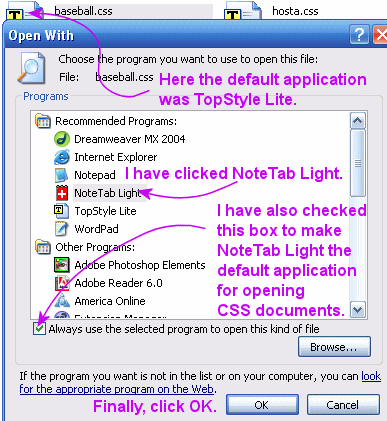Click the hosta.css file icon behind the dialog
This screenshot has height=421, width=387.
[x=243, y=10]
